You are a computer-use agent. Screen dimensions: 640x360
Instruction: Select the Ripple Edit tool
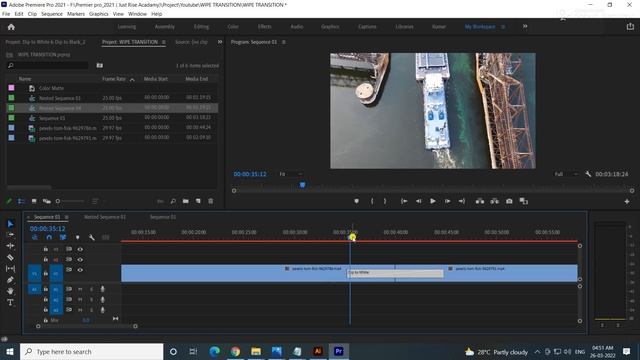(x=10, y=246)
